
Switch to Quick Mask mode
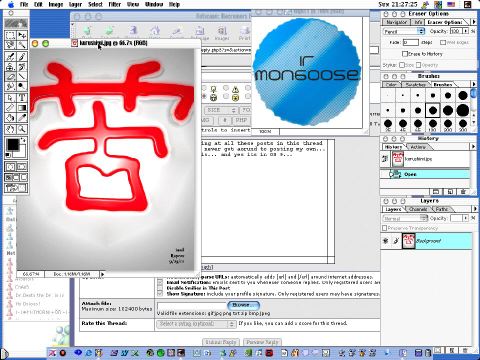coord(22,166)
